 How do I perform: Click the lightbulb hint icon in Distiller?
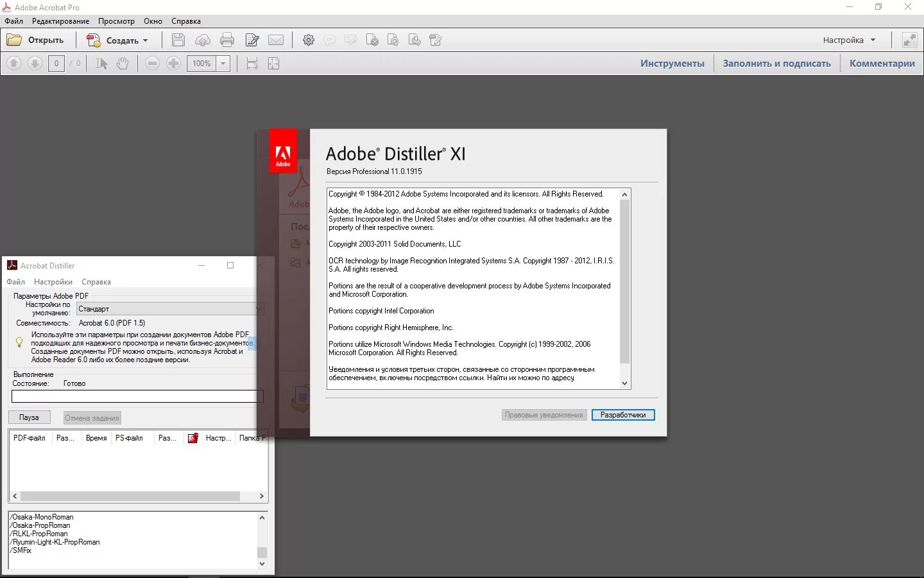tap(19, 342)
